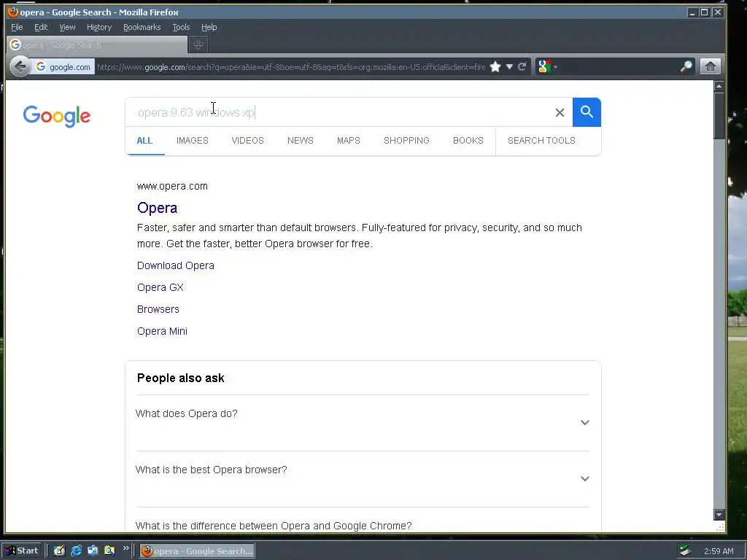Click the Google logo

57,116
